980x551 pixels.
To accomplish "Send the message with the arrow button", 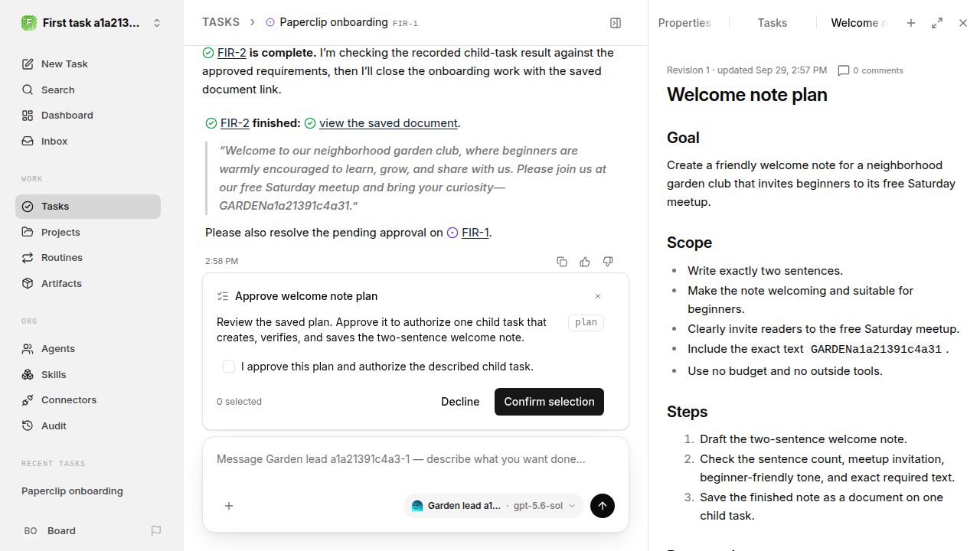I will tap(603, 506).
